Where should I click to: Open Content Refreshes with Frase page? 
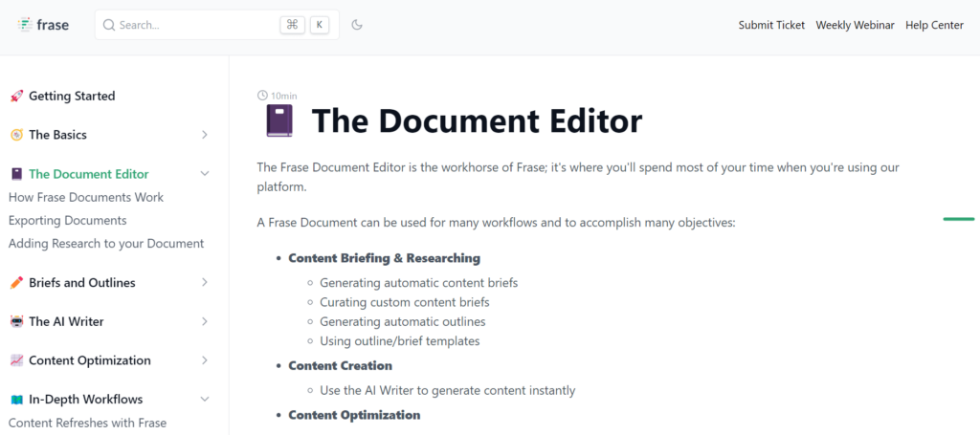tap(87, 424)
